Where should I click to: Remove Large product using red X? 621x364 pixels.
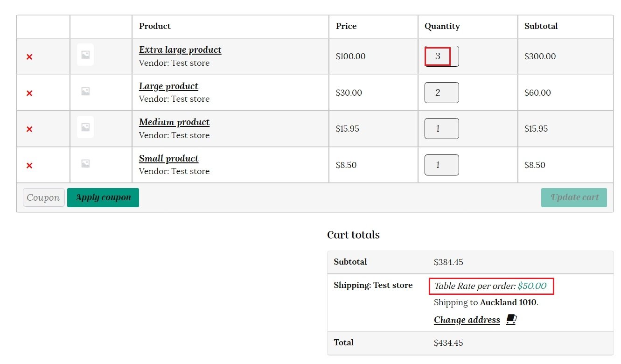(29, 93)
